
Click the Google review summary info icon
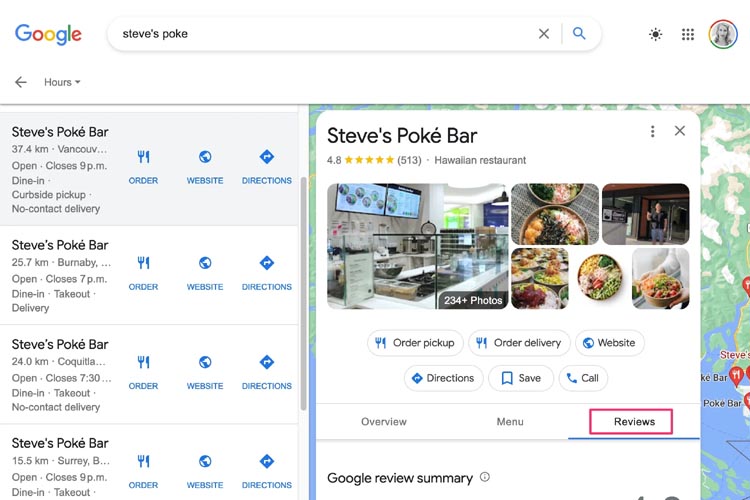(485, 478)
